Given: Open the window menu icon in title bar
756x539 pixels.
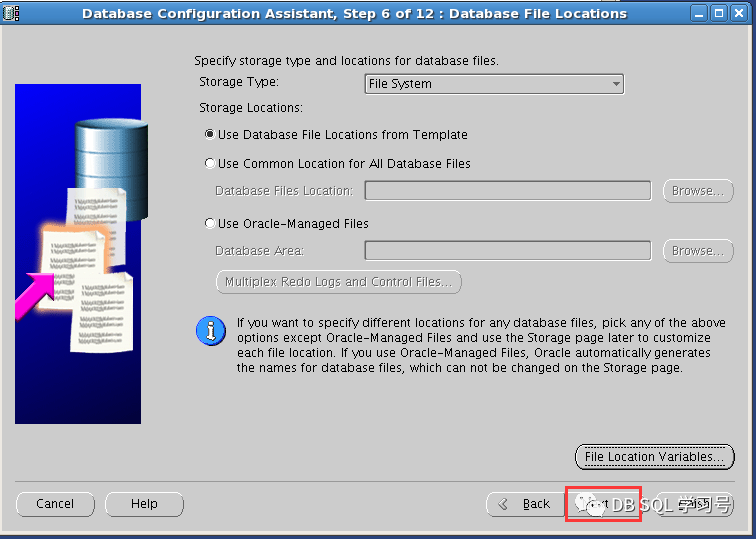Looking at the screenshot, I should 11,13.
